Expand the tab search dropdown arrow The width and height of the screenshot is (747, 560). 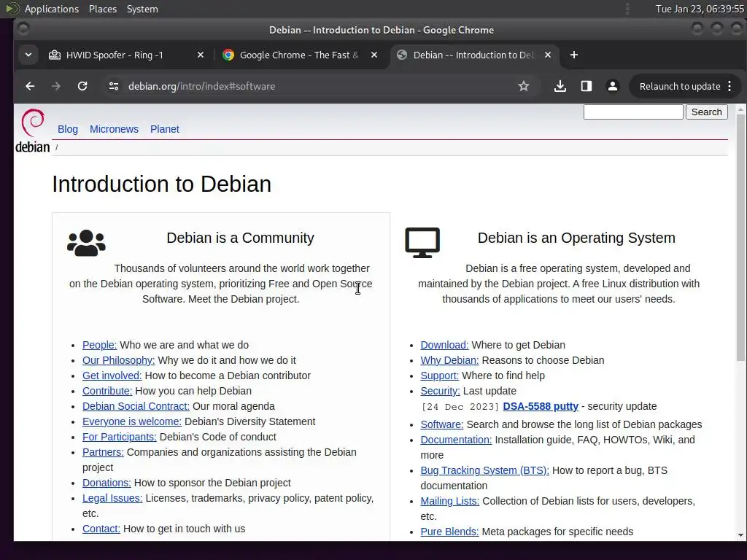[x=28, y=55]
